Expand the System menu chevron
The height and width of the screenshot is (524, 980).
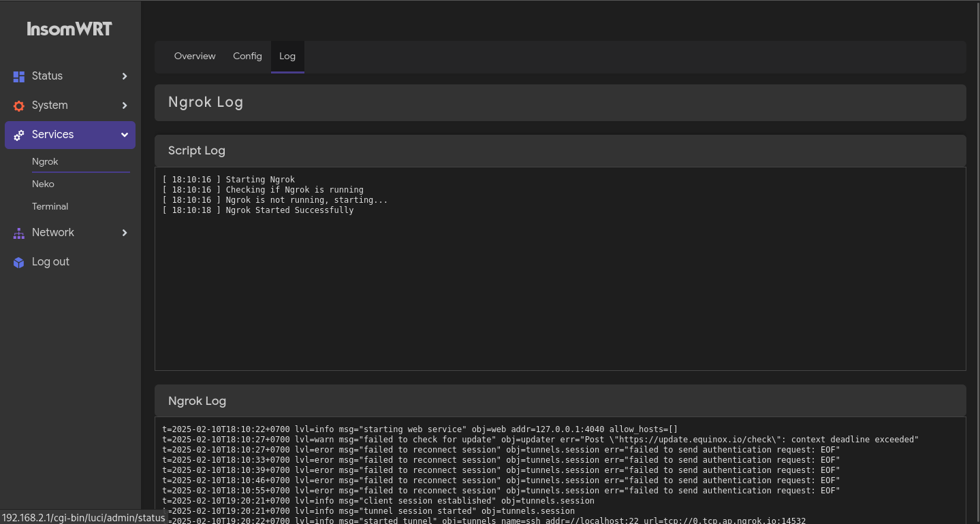tap(125, 105)
